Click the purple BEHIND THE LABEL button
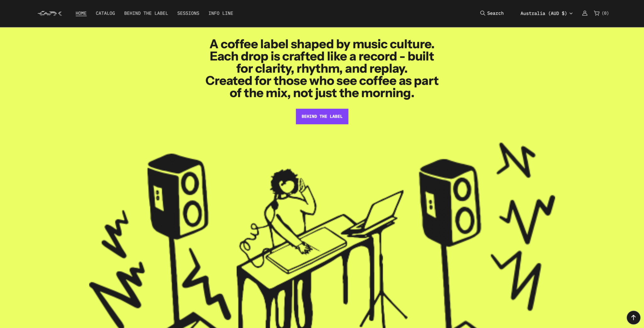The height and width of the screenshot is (328, 644). click(322, 116)
